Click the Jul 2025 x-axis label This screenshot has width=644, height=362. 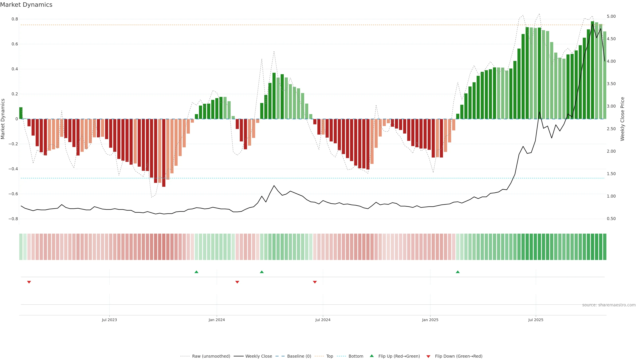[x=535, y=320]
